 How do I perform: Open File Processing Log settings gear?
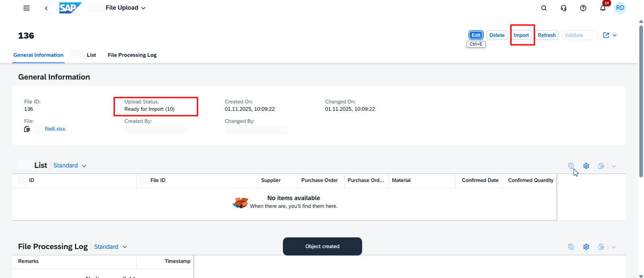tap(586, 247)
